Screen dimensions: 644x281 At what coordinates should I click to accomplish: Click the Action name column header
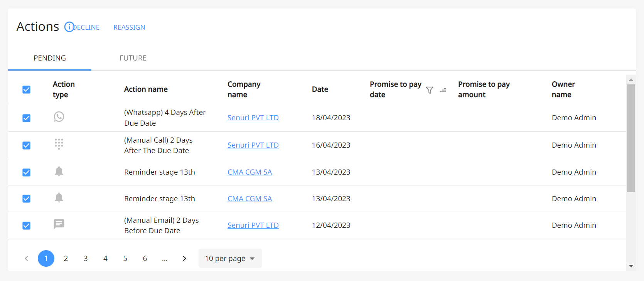pos(146,89)
